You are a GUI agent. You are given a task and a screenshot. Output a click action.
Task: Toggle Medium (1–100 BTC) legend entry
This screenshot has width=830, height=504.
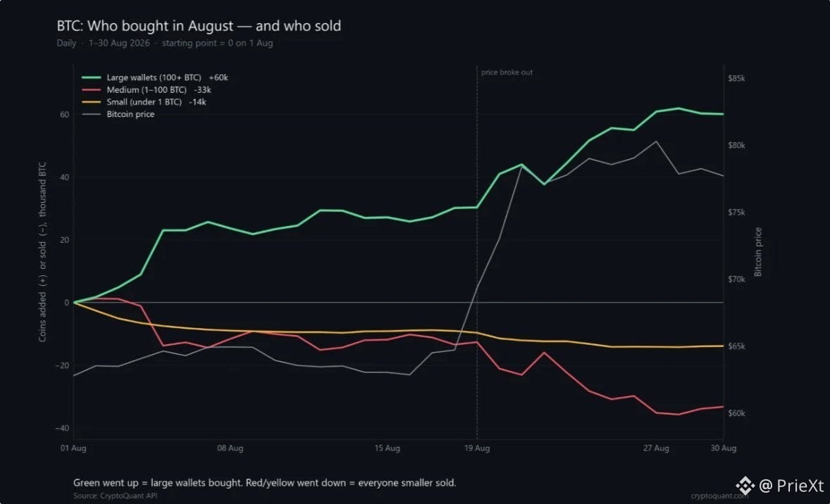pos(147,90)
